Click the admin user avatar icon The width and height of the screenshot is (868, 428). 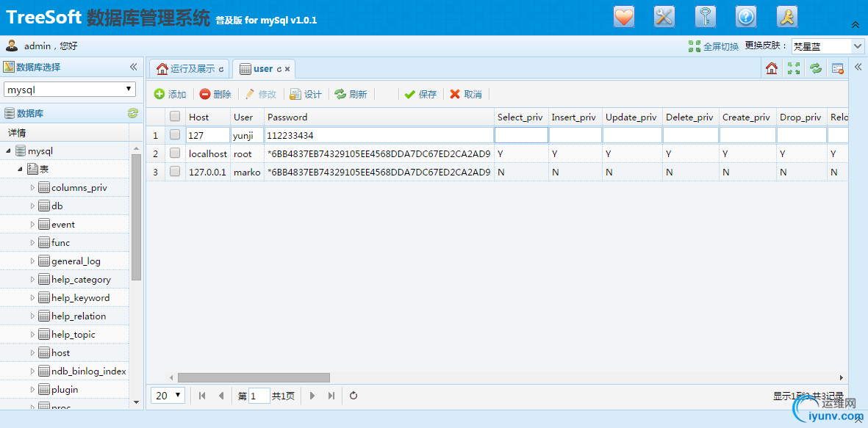click(12, 46)
